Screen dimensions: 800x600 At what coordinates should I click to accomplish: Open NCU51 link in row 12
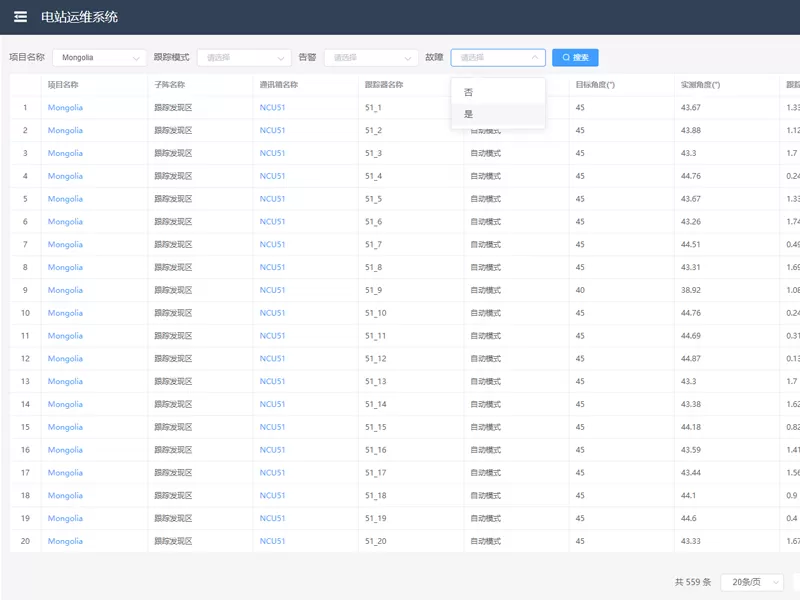(272, 359)
